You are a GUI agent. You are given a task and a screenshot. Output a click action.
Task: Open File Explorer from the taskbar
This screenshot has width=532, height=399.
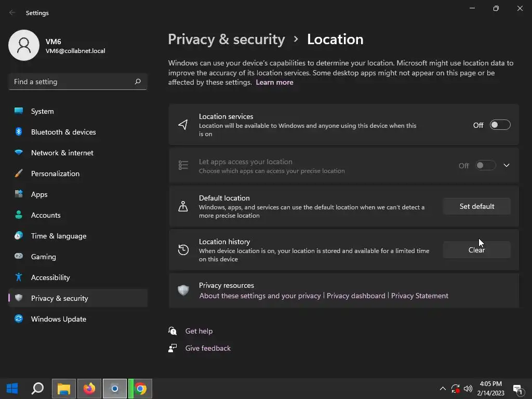pos(63,389)
